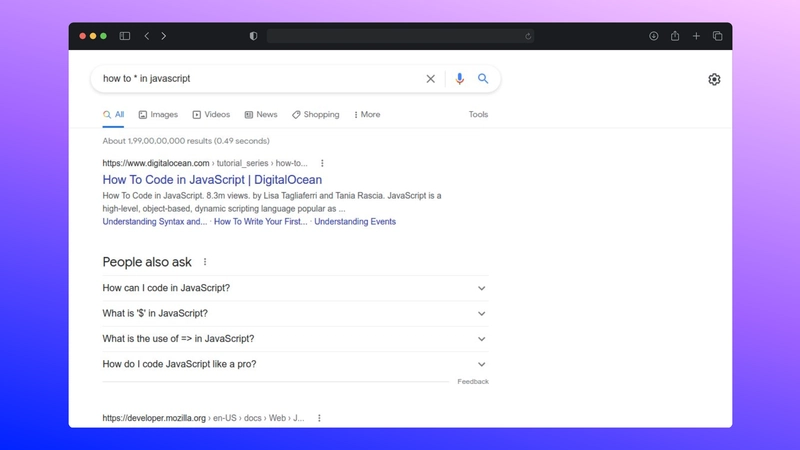Expand 'How do I code JavaScript like a pro?'

[295, 364]
